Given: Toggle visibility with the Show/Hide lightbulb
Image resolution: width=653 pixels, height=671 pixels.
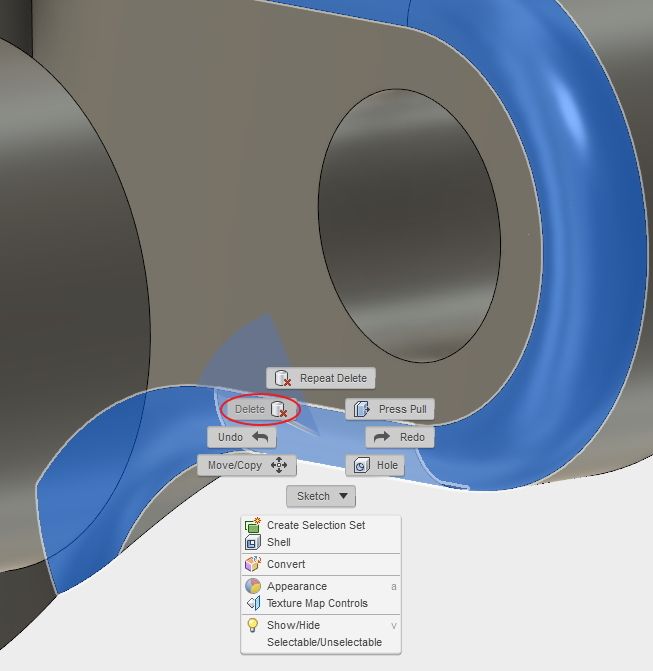Looking at the screenshot, I should tap(253, 625).
